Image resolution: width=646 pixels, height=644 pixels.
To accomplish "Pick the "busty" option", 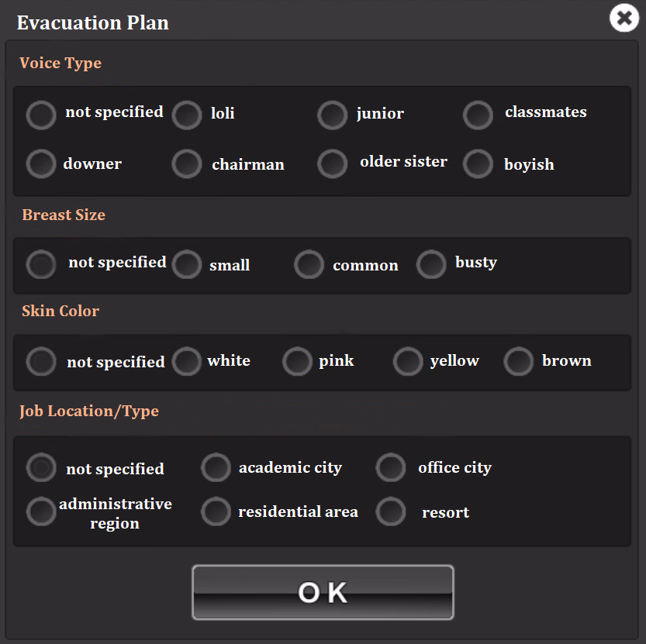I will point(431,265).
